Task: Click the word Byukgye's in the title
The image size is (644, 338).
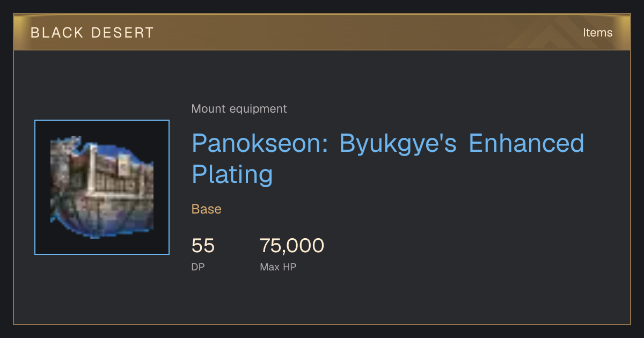Action: coord(398,143)
